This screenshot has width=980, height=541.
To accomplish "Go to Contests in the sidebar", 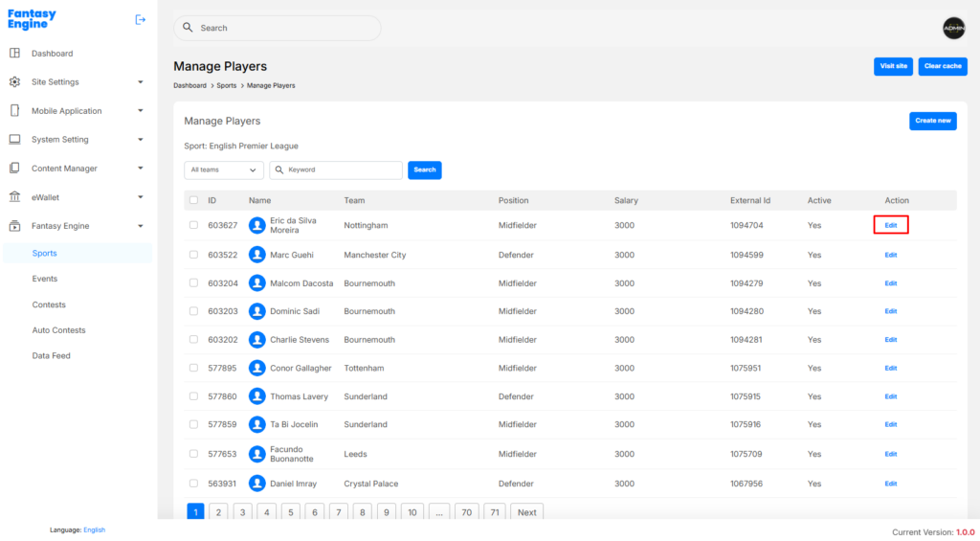I will pos(49,304).
